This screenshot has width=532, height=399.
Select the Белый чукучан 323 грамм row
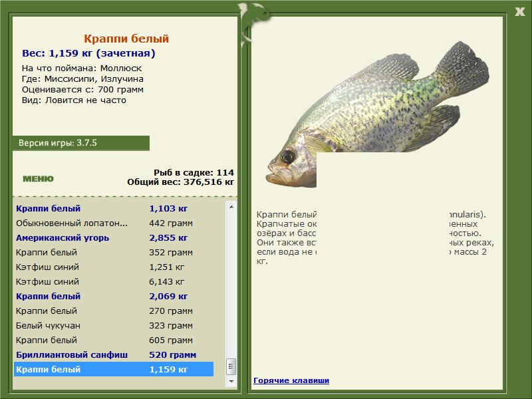point(114,325)
